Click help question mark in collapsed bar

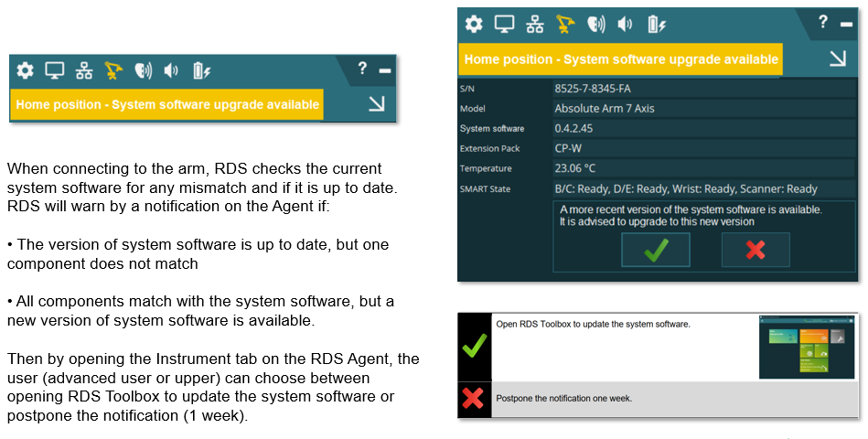click(362, 68)
